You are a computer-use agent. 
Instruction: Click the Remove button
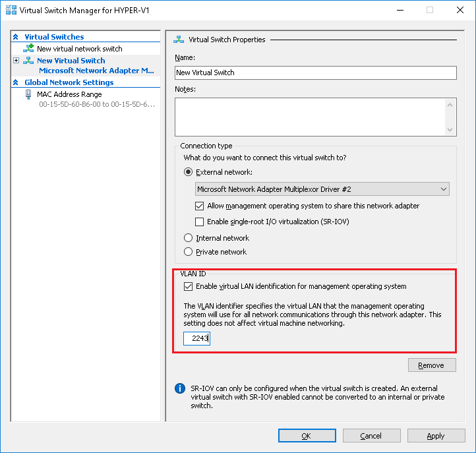432,365
